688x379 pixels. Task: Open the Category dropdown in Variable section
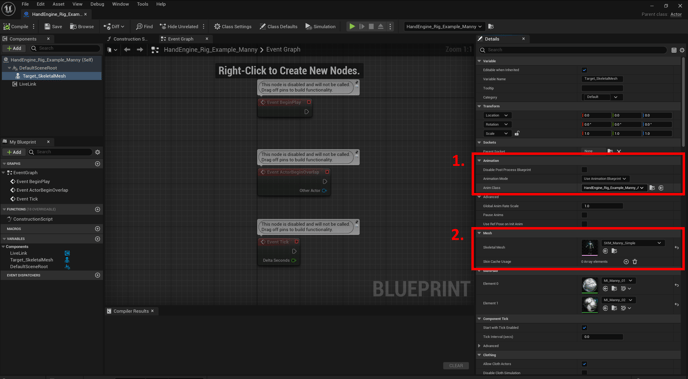[x=601, y=97]
